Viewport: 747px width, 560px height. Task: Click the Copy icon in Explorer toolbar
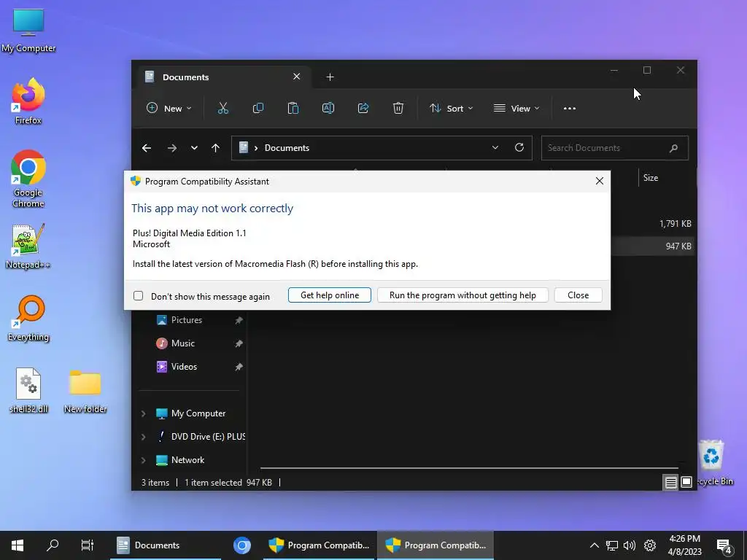(x=258, y=108)
